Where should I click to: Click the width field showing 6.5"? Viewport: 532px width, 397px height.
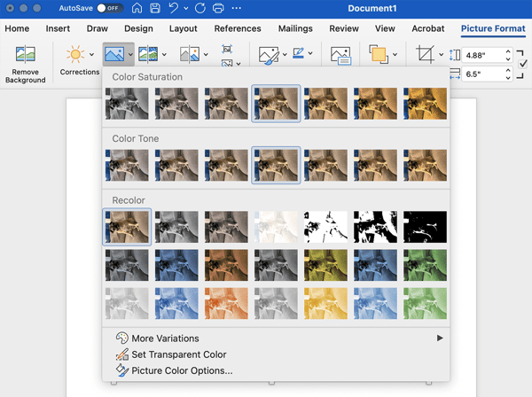coord(483,74)
